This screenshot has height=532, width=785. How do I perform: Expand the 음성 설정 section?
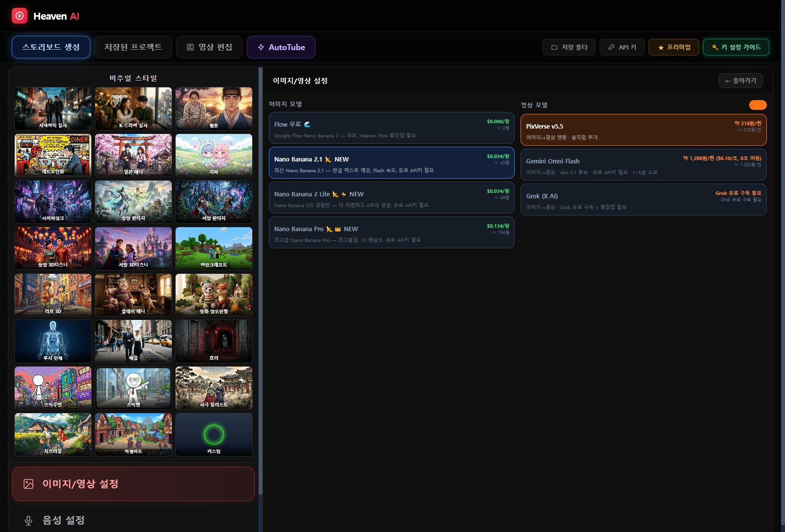pyautogui.click(x=133, y=520)
